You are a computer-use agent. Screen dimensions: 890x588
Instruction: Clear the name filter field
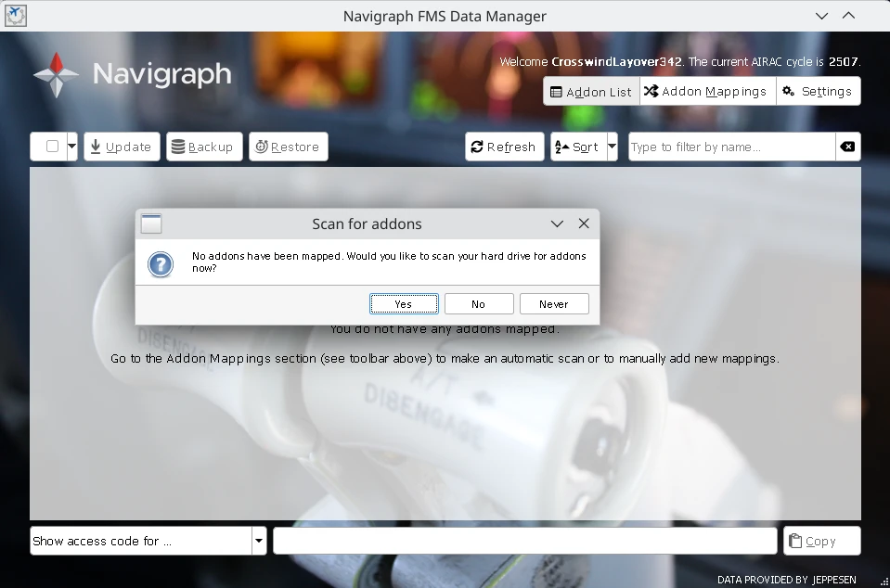[x=847, y=147]
